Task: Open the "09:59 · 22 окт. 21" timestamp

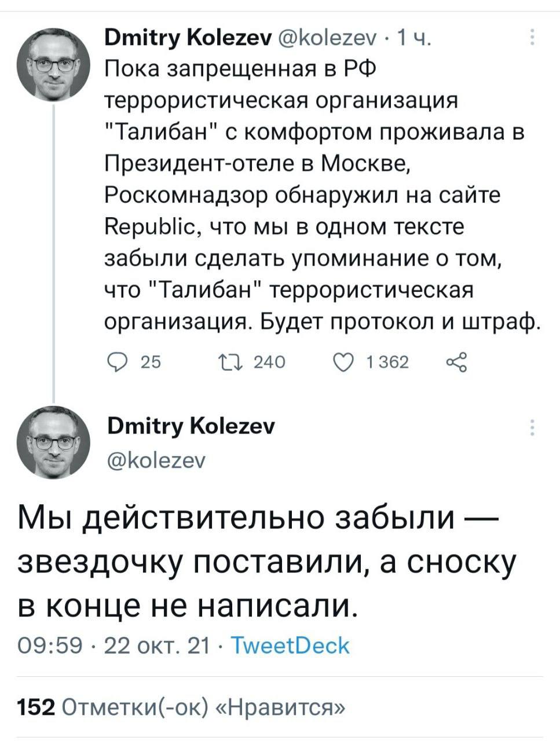Action: (114, 645)
